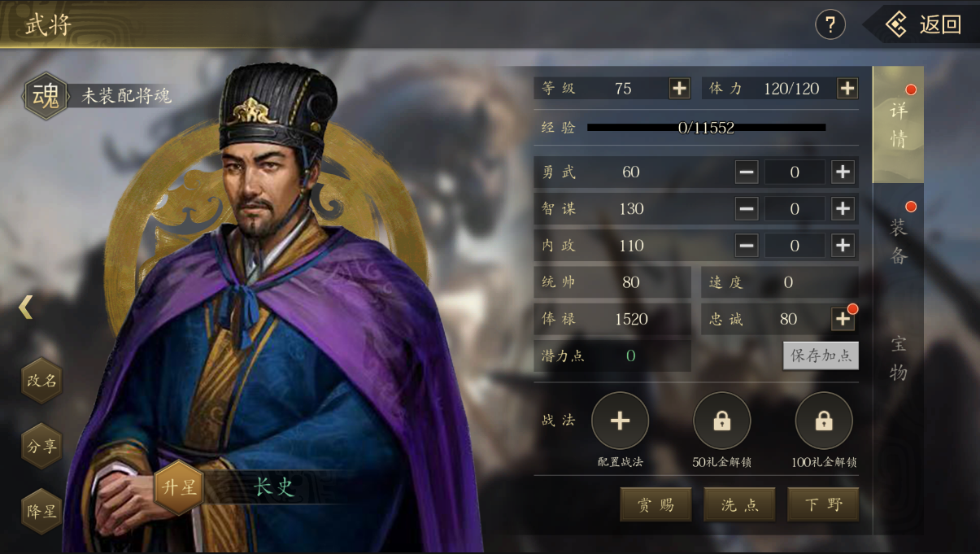Increase 内政 points with plus button

point(843,245)
